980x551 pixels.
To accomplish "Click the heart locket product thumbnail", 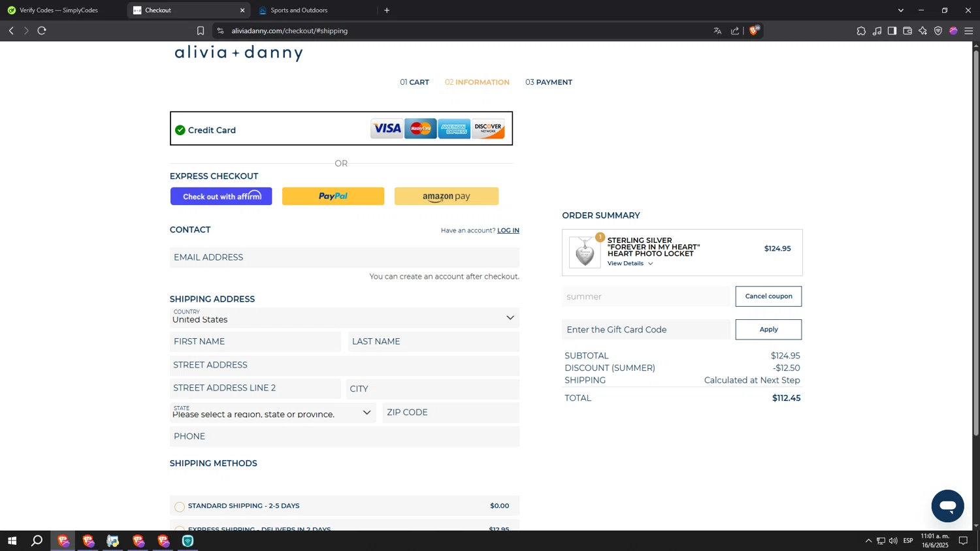I will 585,252.
